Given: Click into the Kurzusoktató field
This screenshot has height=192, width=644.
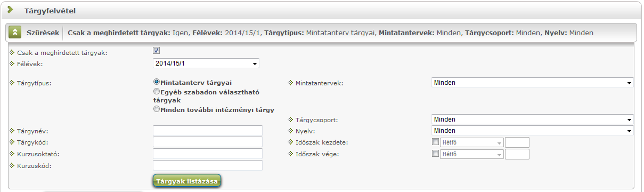Looking at the screenshot, I should pos(208,154).
